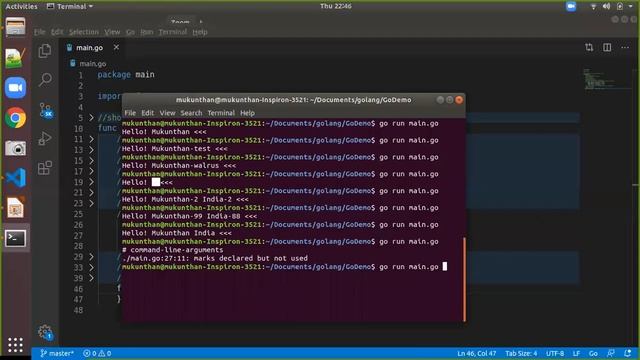This screenshot has height=360, width=640.
Task: Open the terminal's Terminal menu
Action: click(x=221, y=113)
